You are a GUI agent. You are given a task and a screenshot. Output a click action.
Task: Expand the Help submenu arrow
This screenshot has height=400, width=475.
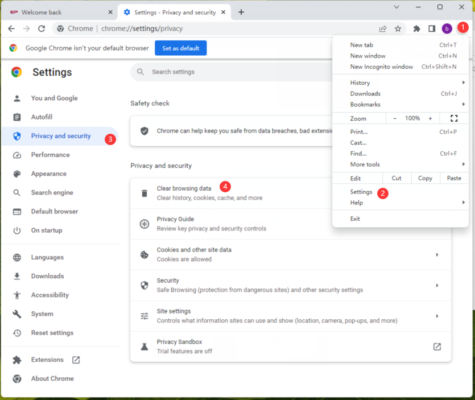tap(463, 203)
